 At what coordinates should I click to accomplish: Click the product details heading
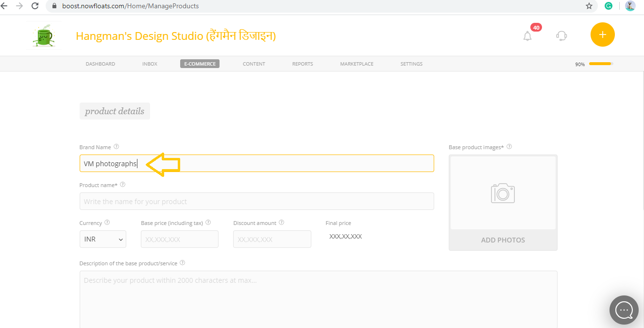tap(115, 111)
